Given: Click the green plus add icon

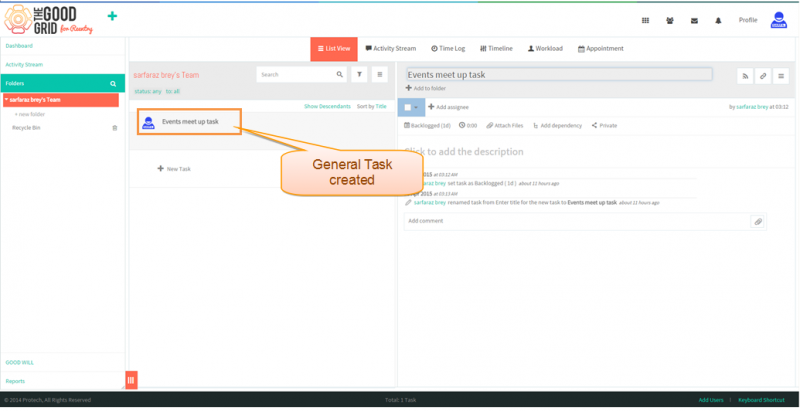Looking at the screenshot, I should click(x=112, y=16).
